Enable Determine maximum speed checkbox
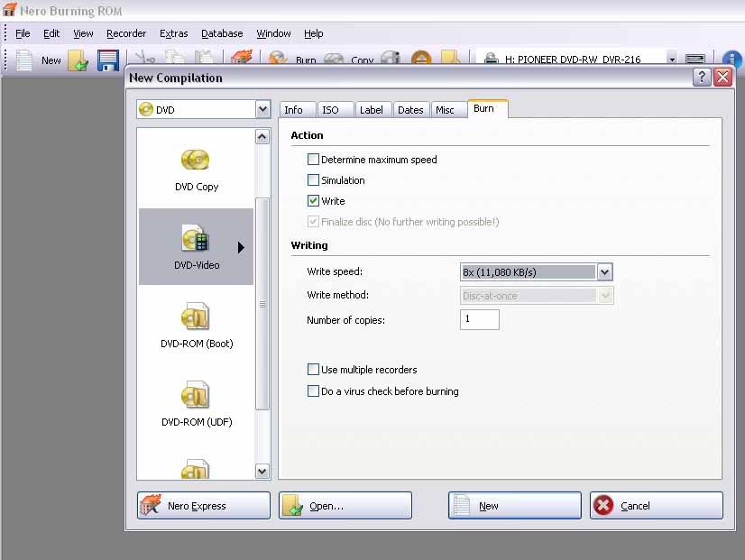Screen dimensions: 745x560 click(x=313, y=159)
